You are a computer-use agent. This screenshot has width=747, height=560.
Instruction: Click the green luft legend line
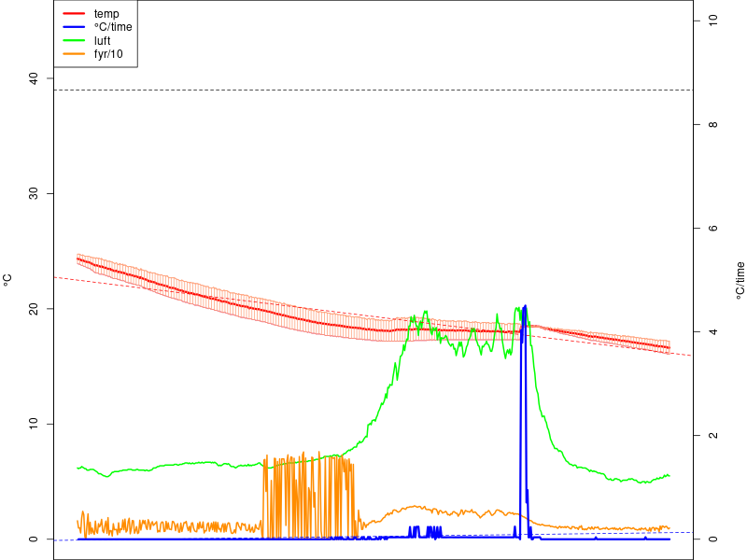click(x=74, y=40)
